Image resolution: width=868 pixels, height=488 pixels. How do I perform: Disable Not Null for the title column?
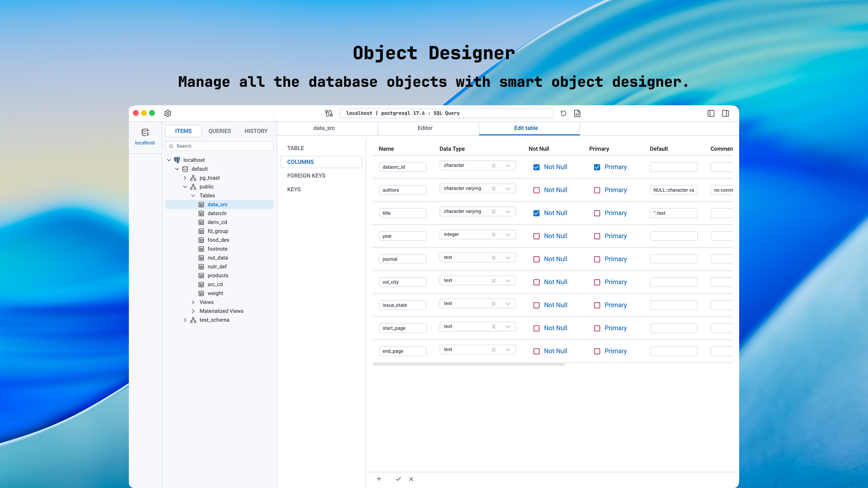537,213
